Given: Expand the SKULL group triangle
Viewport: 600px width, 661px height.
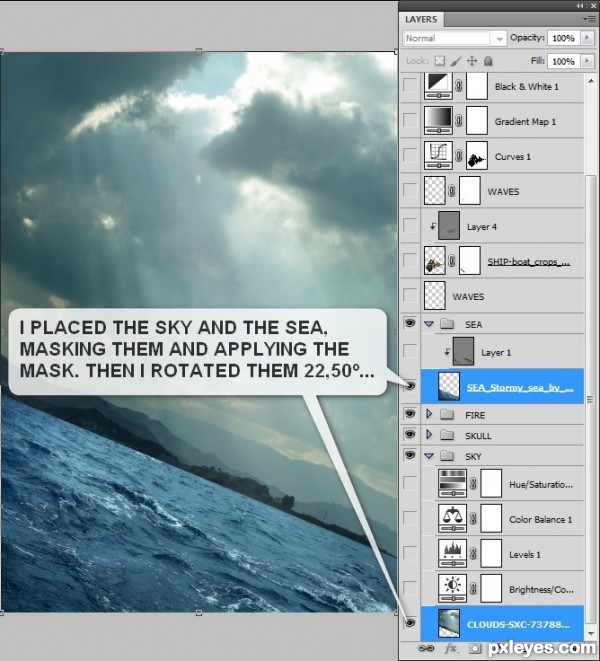Looking at the screenshot, I should pos(429,435).
